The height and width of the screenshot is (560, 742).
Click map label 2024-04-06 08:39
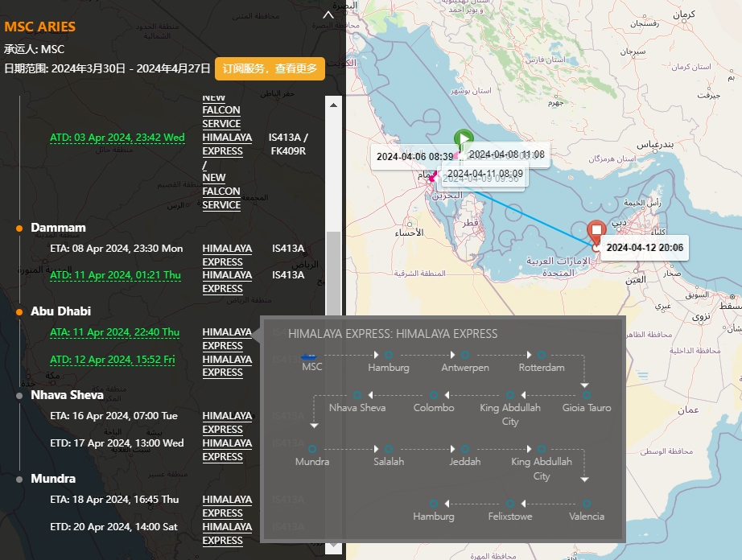(415, 157)
